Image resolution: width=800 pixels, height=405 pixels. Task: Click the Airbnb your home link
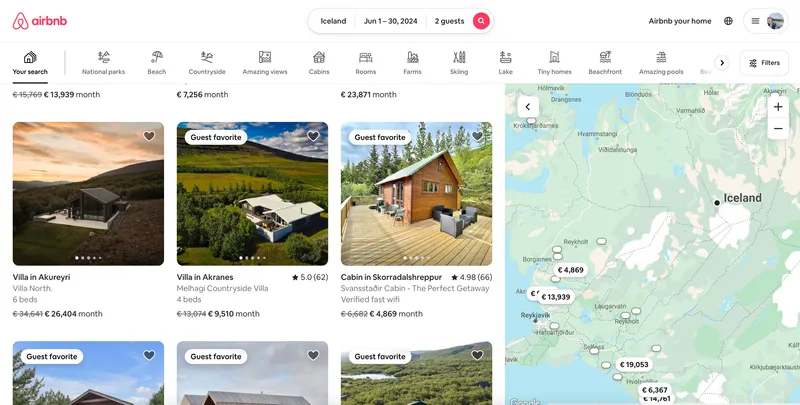tap(679, 21)
